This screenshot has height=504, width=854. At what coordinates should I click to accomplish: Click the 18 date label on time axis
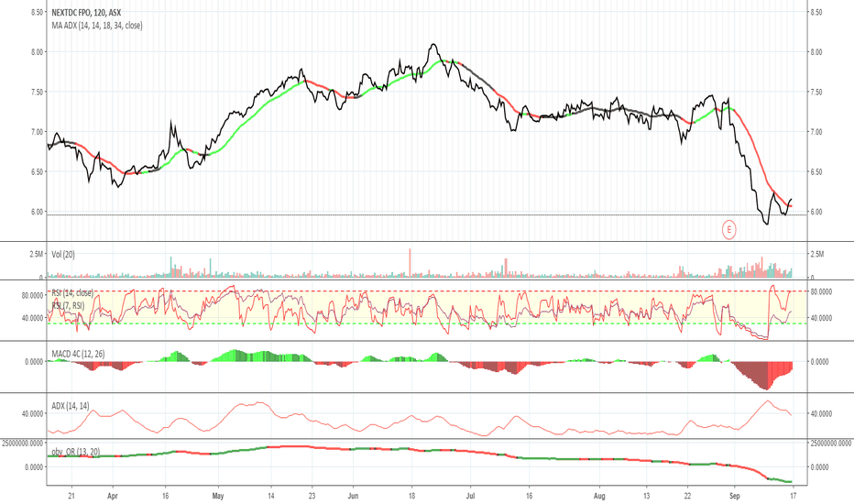tap(411, 496)
